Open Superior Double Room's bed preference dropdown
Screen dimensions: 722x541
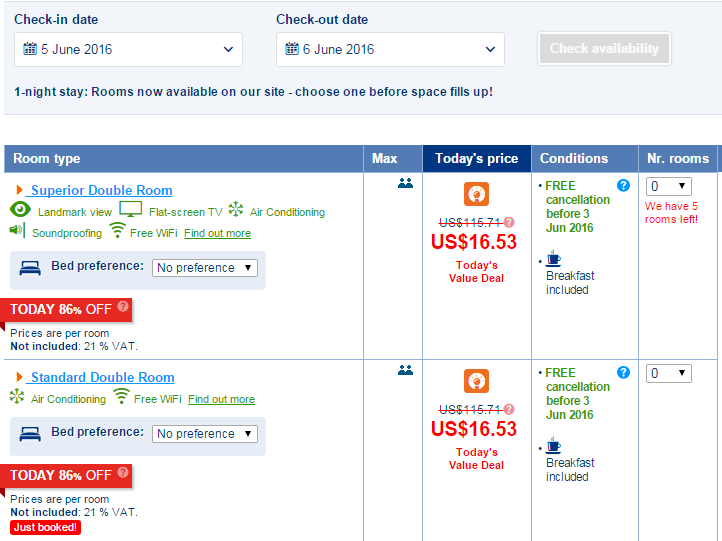click(x=205, y=268)
